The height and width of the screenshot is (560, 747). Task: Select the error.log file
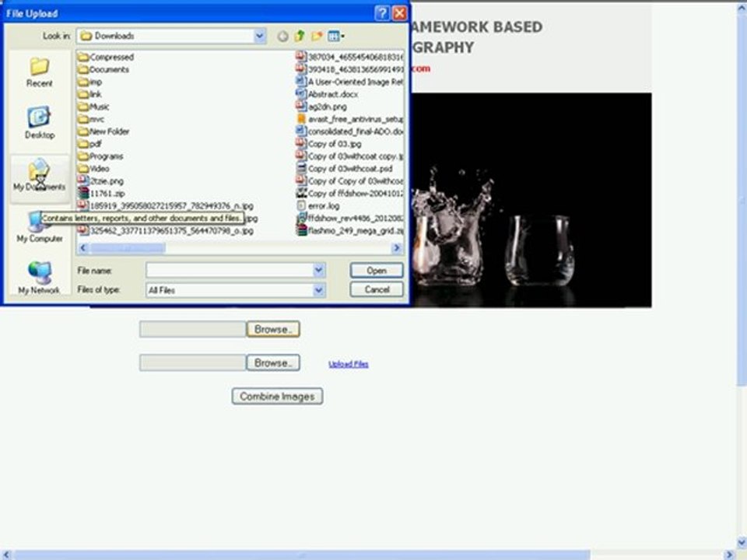(x=317, y=205)
